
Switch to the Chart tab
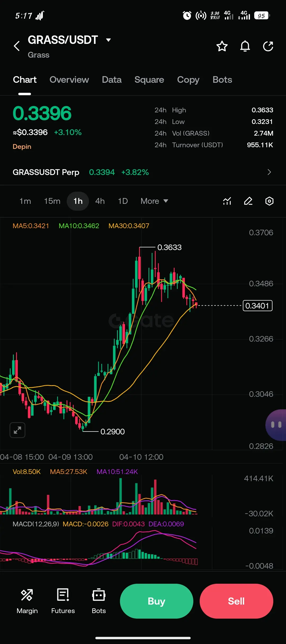coord(25,80)
